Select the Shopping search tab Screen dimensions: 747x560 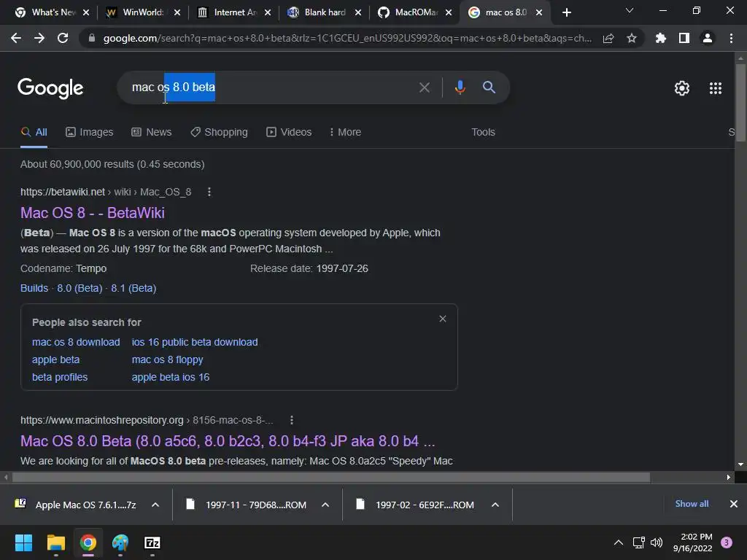click(219, 133)
